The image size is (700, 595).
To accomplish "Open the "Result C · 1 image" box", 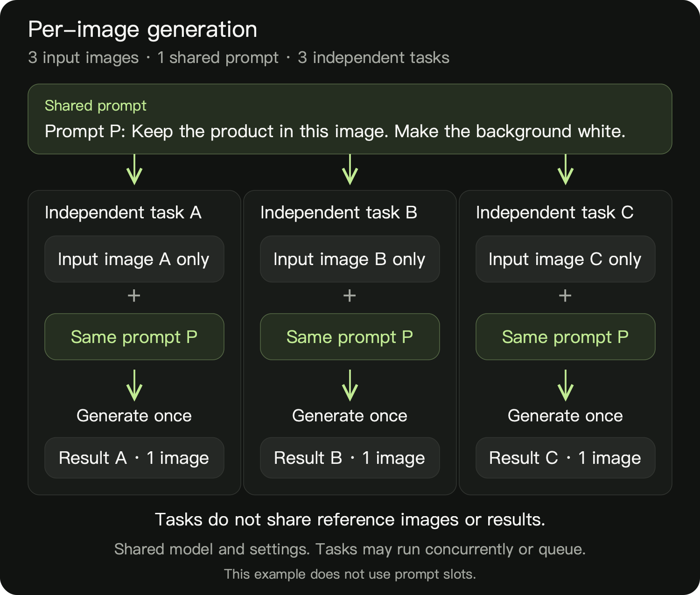I will coord(566,458).
